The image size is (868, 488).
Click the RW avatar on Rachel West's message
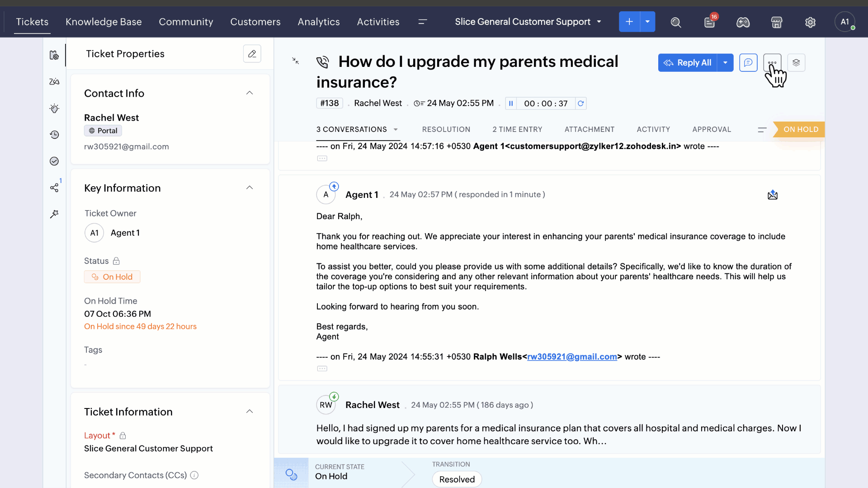click(x=326, y=405)
